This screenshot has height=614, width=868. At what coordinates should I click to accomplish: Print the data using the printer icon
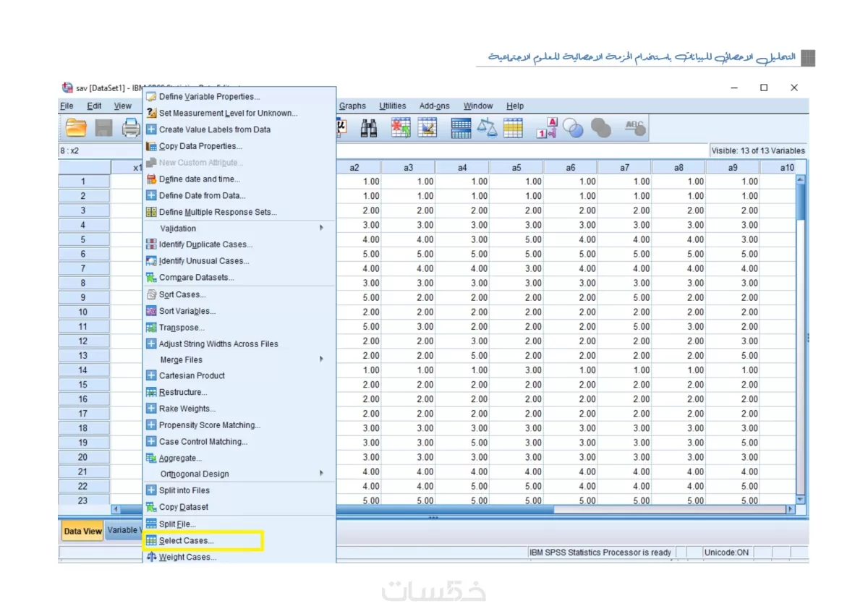131,127
